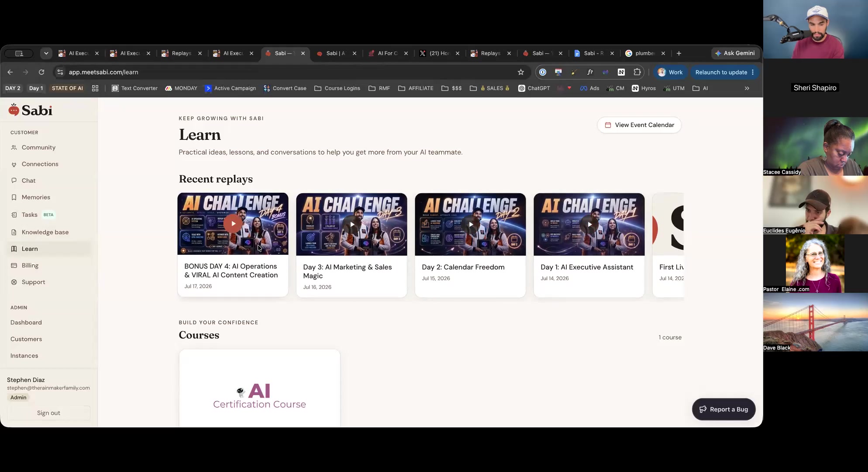Open the CM bookmark
This screenshot has height=472, width=868.
coord(616,88)
